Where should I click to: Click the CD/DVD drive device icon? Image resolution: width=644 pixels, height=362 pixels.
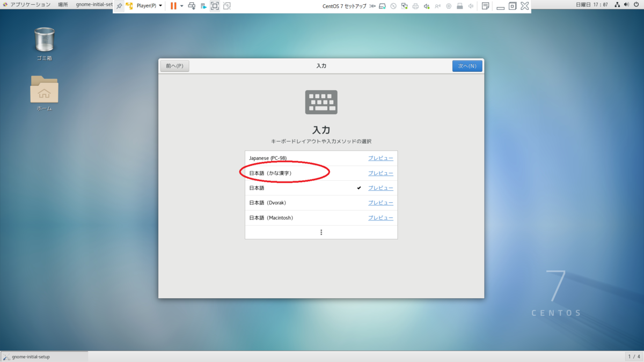coord(393,6)
